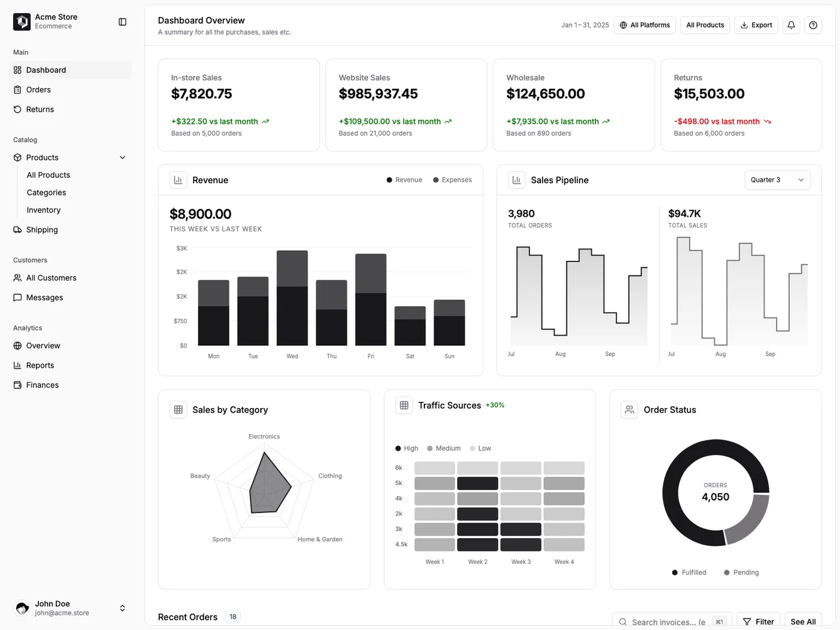Click the search magnifier in Recent Orders
840x630 pixels.
click(x=622, y=621)
